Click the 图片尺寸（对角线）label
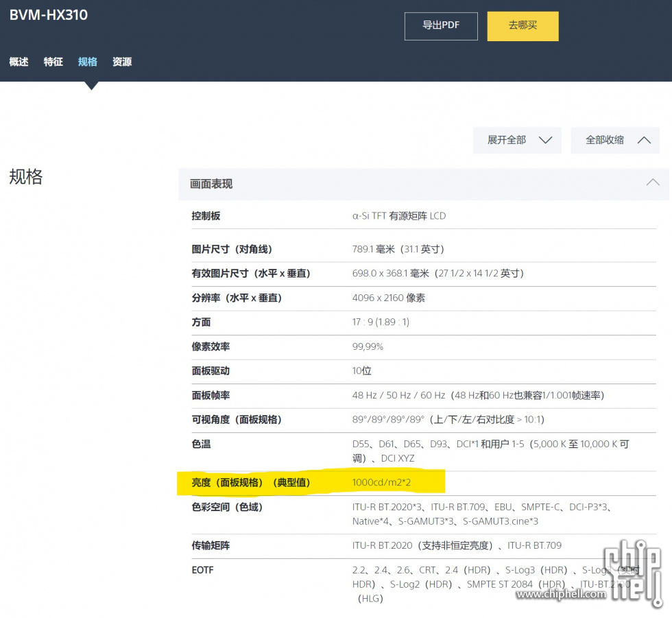The image size is (672, 618). 232,249
